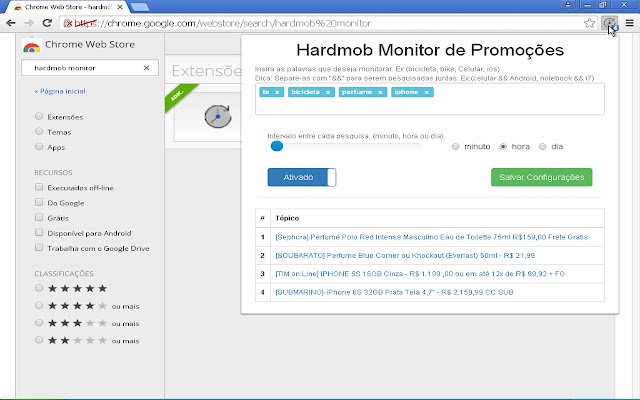This screenshot has width=640, height=400.
Task: Click the interval slider handle
Action: click(277, 146)
